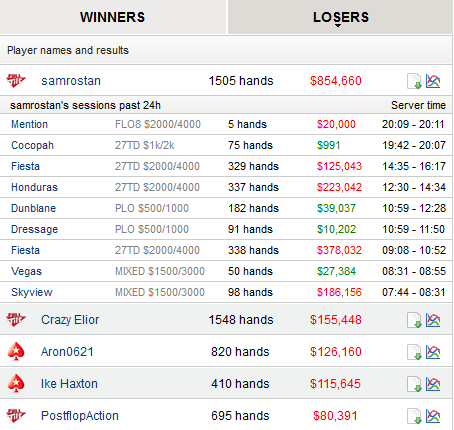Download samrostan's hand history file icon
This screenshot has height=430, width=454.
click(414, 81)
